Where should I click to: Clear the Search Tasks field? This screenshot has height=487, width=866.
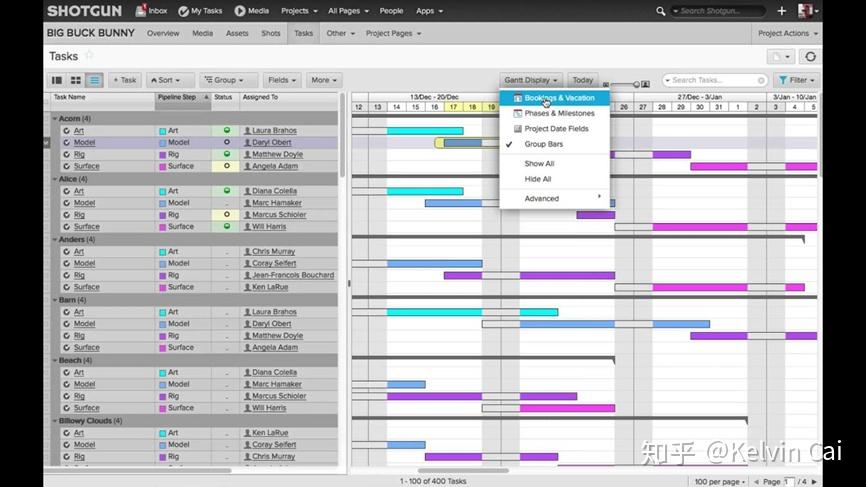tap(761, 81)
